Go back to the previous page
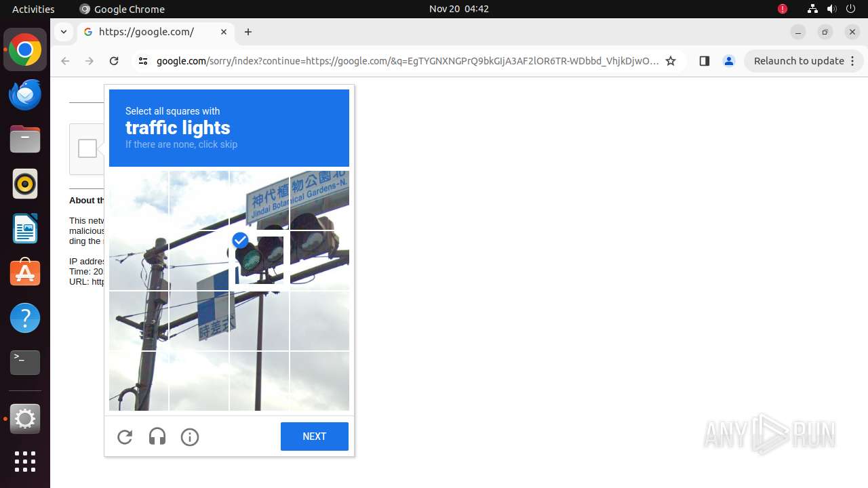The height and width of the screenshot is (488, 868). (65, 61)
